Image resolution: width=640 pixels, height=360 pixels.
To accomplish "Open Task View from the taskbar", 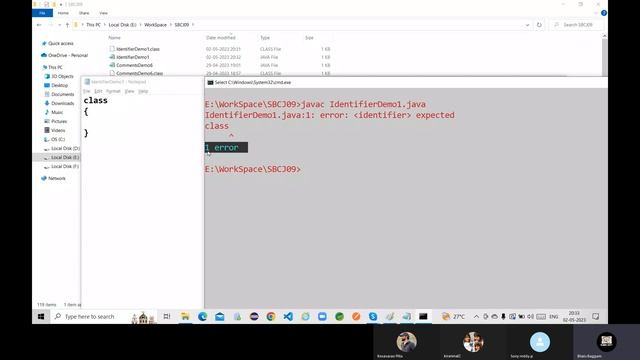I will (167, 316).
